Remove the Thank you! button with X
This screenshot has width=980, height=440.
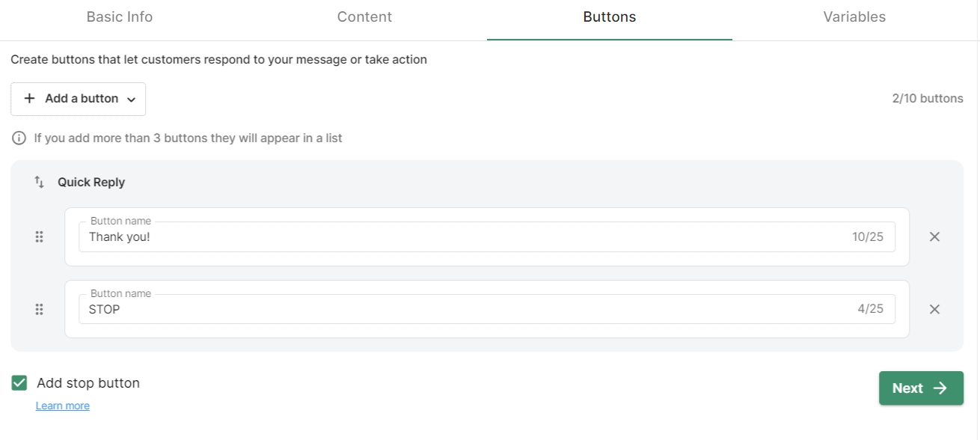[x=934, y=236]
